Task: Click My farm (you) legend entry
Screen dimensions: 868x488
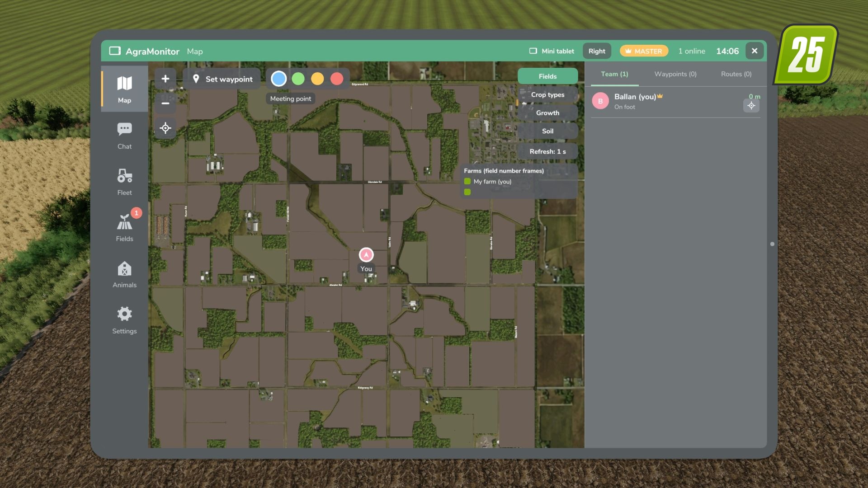Action: [488, 182]
